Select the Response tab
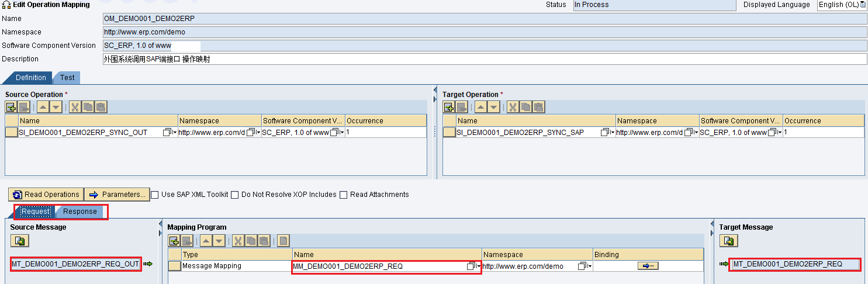 click(80, 212)
